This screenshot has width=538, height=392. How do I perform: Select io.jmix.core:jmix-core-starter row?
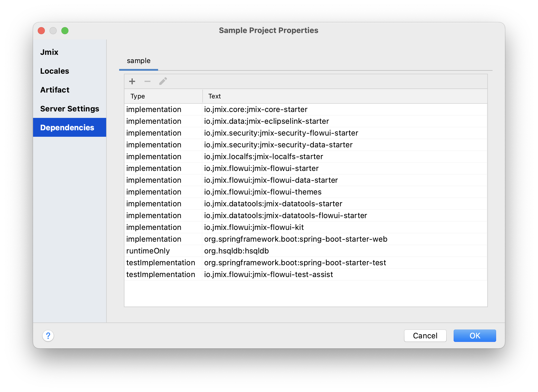[x=306, y=109]
